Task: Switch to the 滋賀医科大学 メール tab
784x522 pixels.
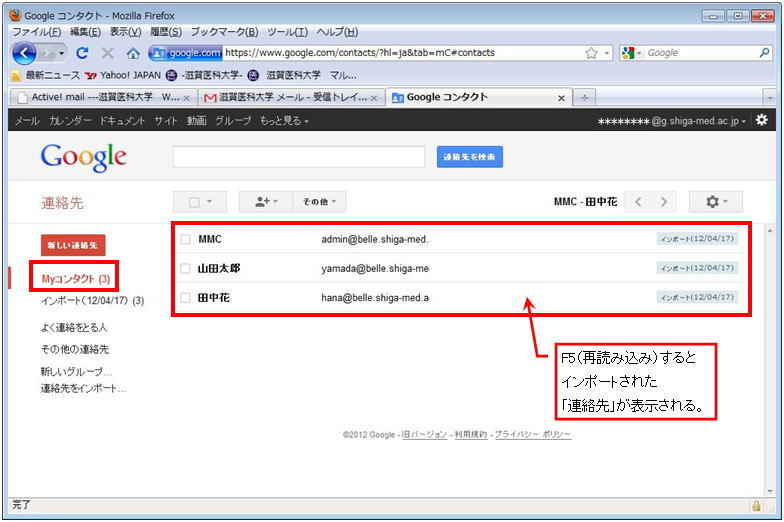Action: pos(292,98)
